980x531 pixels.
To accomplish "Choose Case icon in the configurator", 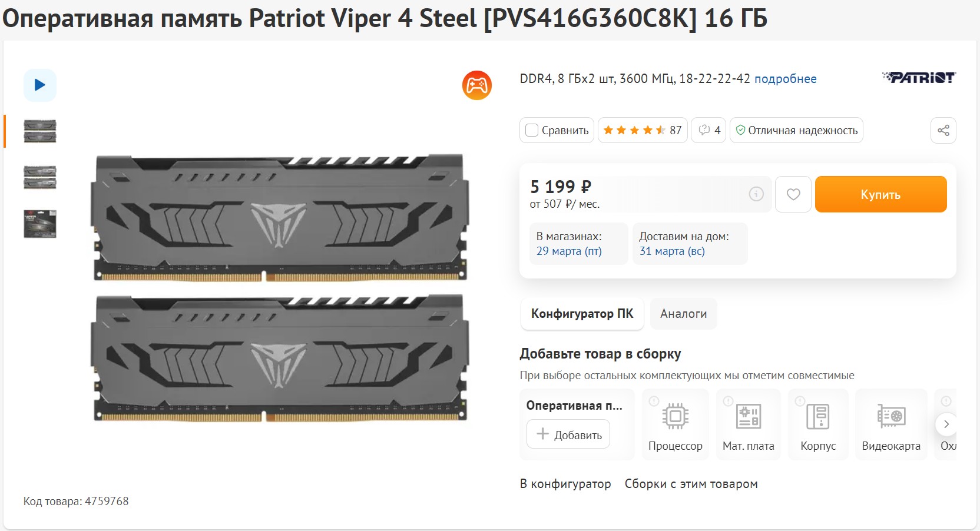I will pyautogui.click(x=817, y=417).
